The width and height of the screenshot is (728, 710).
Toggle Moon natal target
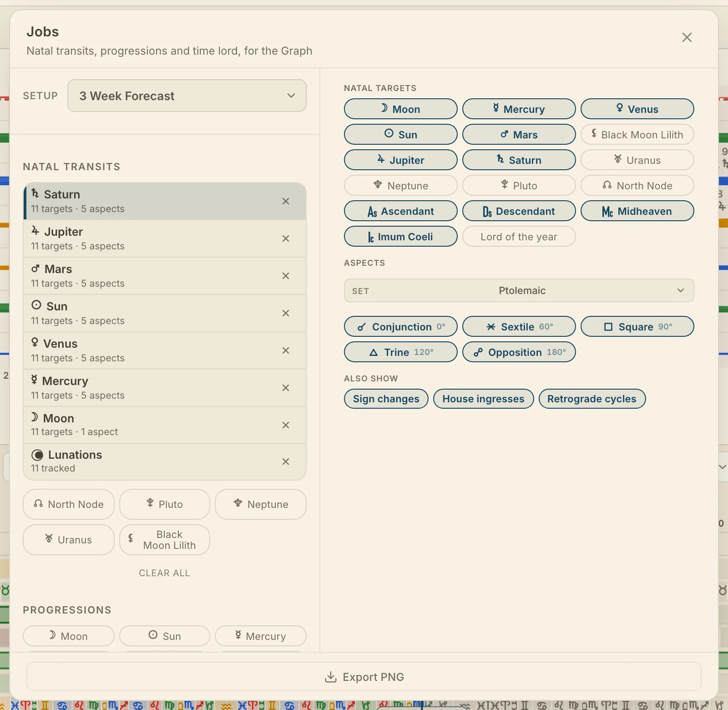(401, 109)
